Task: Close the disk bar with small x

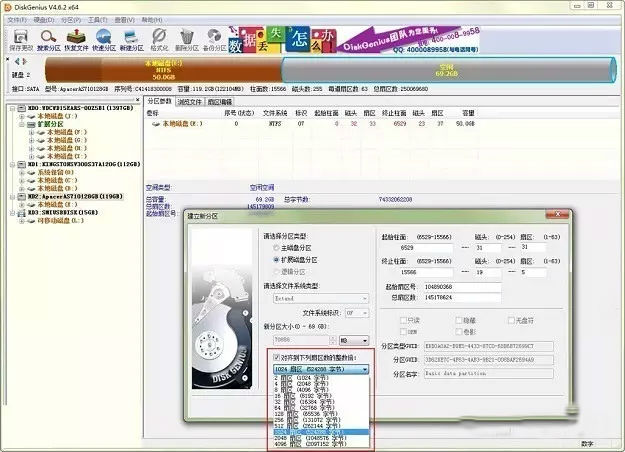Action: (x=8, y=59)
